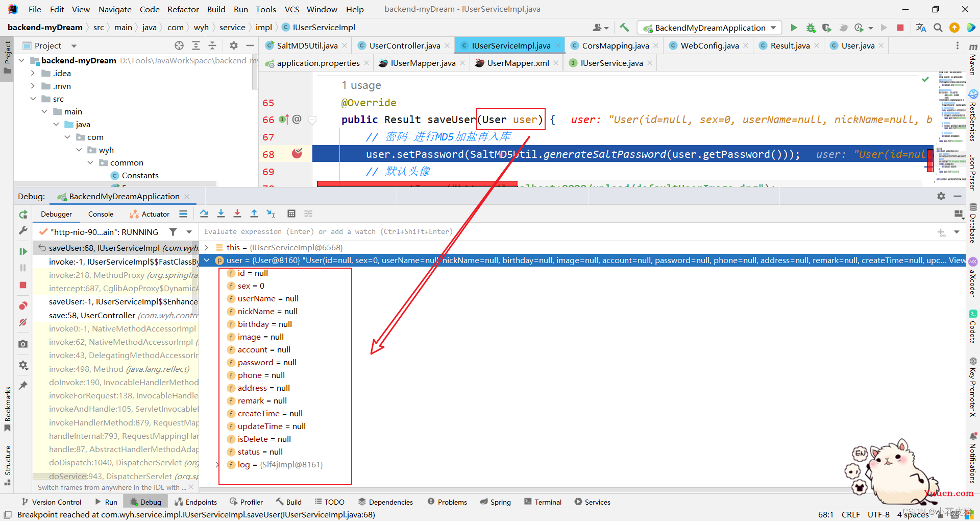
Task: Click the CRLF line separator indicator
Action: 851,514
